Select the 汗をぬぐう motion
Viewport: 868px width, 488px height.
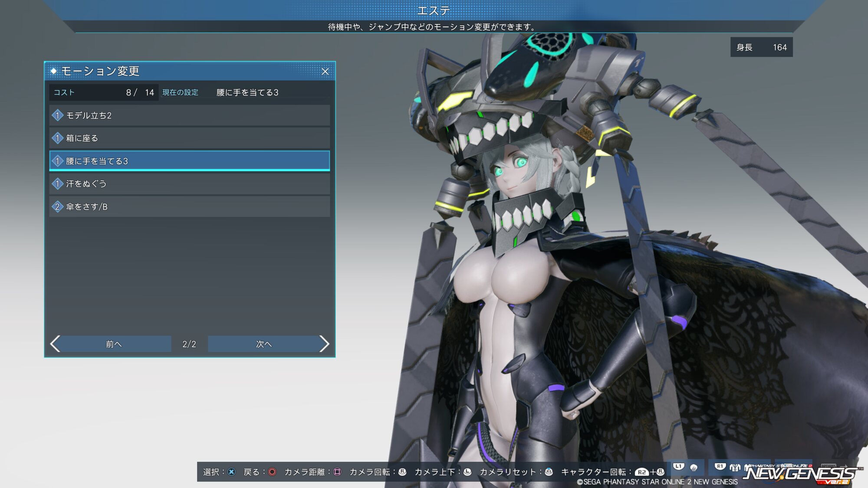click(x=189, y=184)
